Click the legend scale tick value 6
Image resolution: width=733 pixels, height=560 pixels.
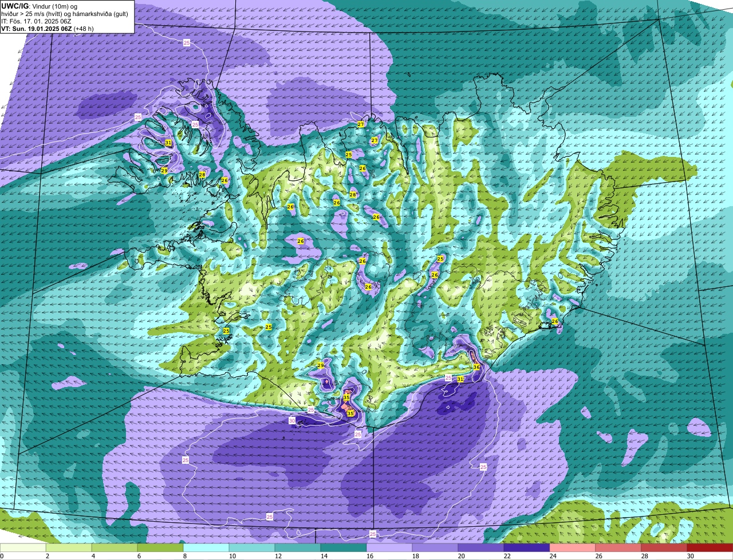[x=139, y=556]
